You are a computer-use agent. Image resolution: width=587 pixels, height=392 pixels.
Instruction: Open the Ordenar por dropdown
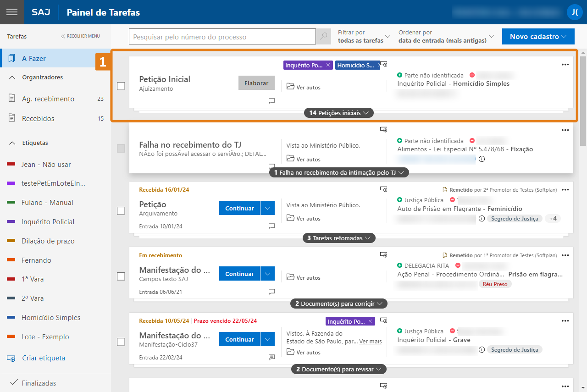(x=446, y=37)
